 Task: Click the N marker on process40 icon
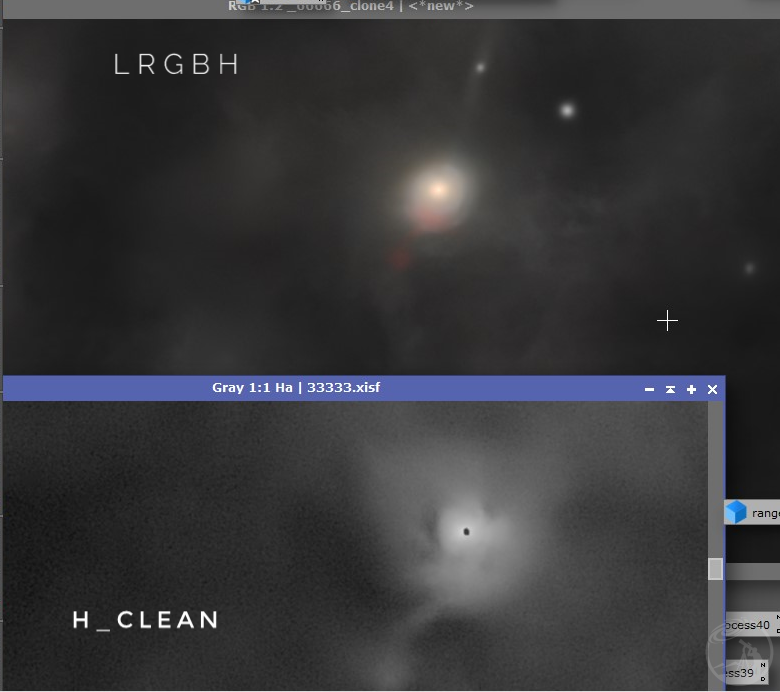pos(778,617)
